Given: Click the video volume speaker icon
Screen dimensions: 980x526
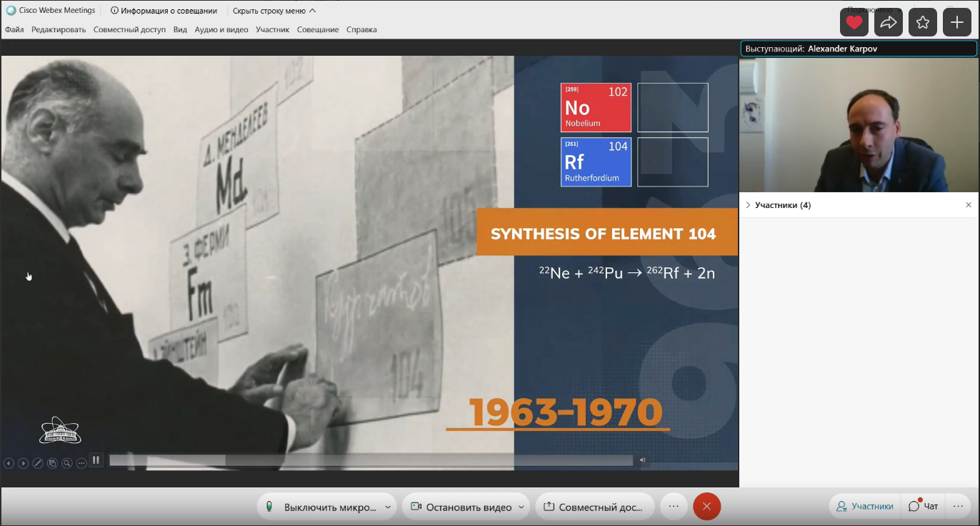Looking at the screenshot, I should (643, 460).
